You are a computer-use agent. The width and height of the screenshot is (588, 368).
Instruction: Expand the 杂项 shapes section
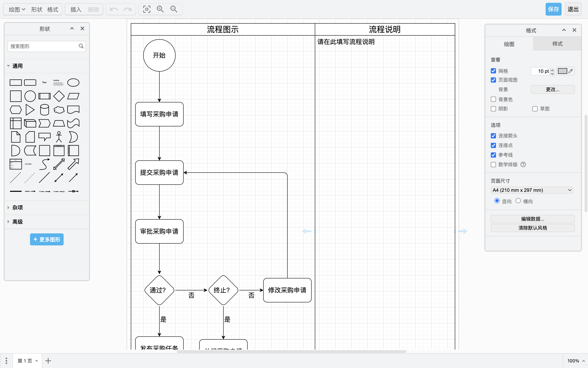[x=18, y=208]
